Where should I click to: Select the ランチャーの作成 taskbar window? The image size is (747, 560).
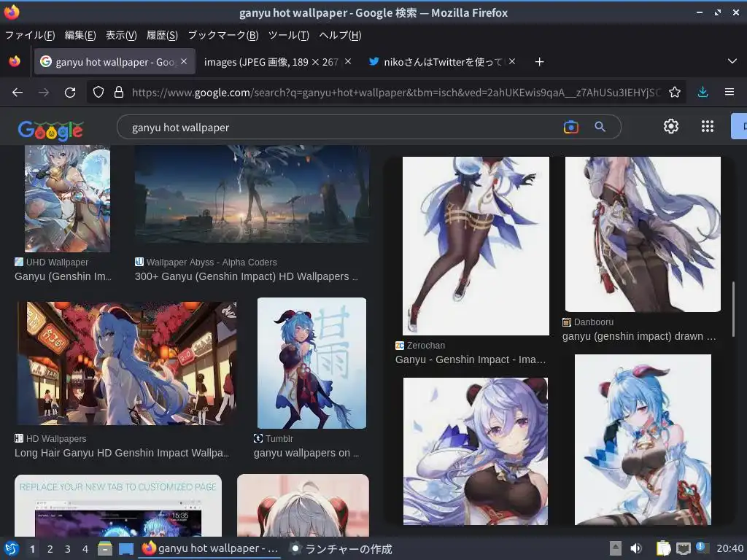pos(341,549)
